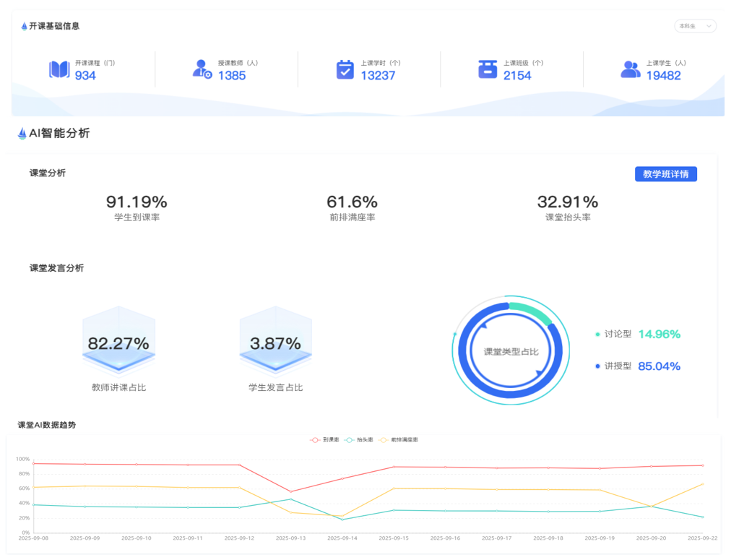Open the 教学班详情 button
This screenshot has height=560, width=739.
(665, 174)
